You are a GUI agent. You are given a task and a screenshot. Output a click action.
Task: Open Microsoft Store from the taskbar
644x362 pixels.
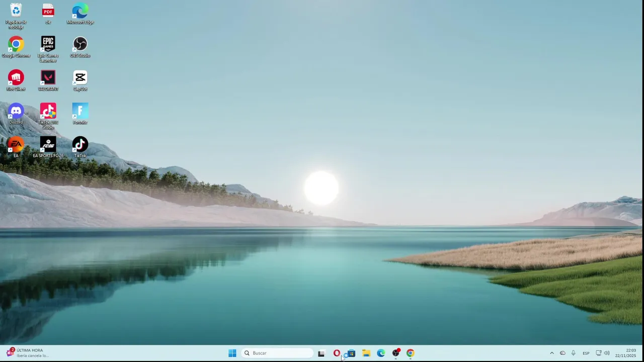pos(351,353)
